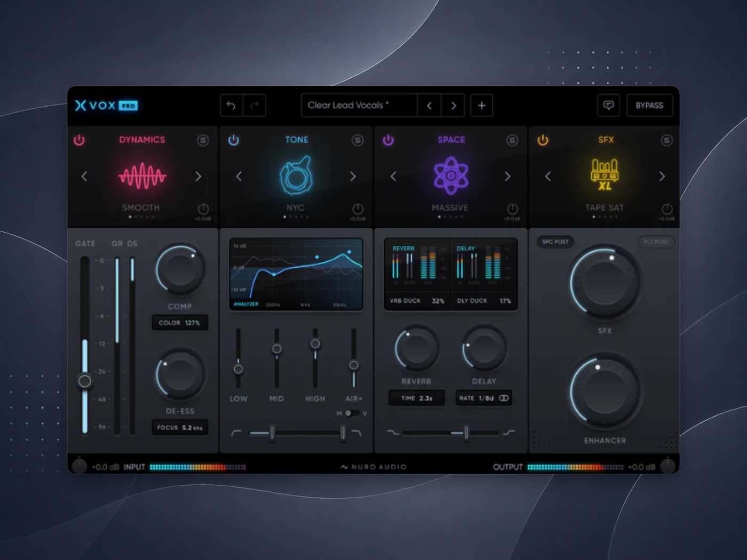The width and height of the screenshot is (747, 560).
Task: Click the SFX gain knob icon near Tape Sat
Action: pyautogui.click(x=667, y=209)
